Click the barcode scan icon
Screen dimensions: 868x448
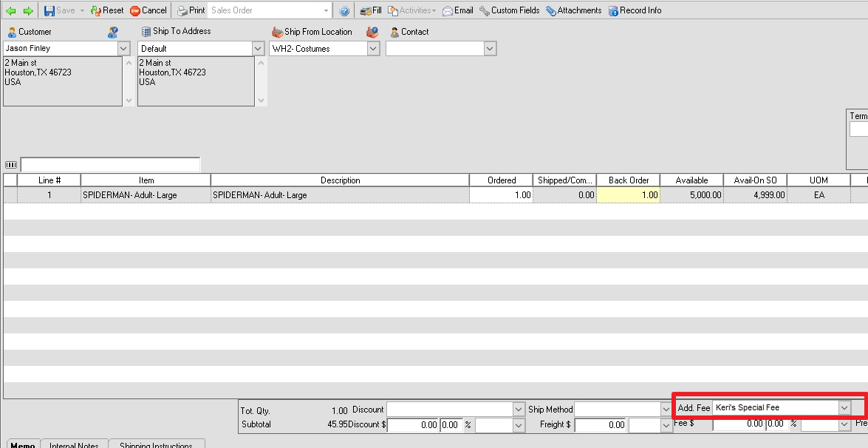point(10,164)
